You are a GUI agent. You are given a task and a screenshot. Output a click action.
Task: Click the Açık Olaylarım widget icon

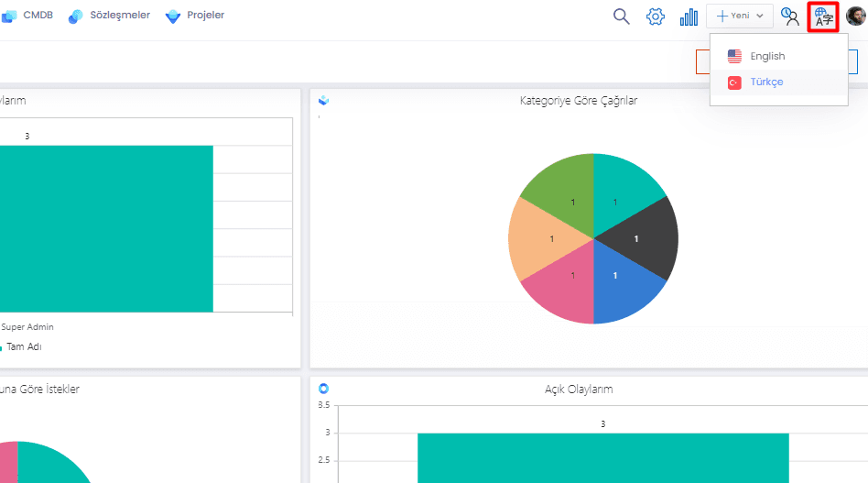coord(324,389)
